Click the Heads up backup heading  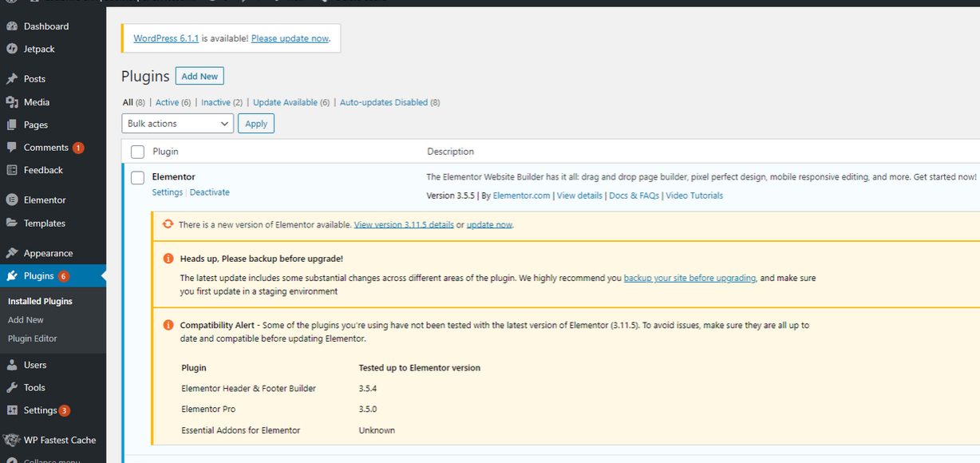pos(262,259)
